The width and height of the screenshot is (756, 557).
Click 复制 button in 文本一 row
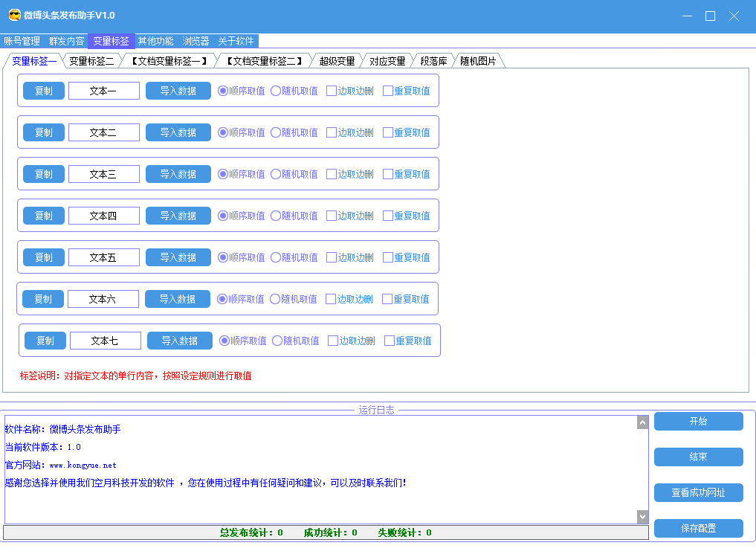(x=44, y=91)
